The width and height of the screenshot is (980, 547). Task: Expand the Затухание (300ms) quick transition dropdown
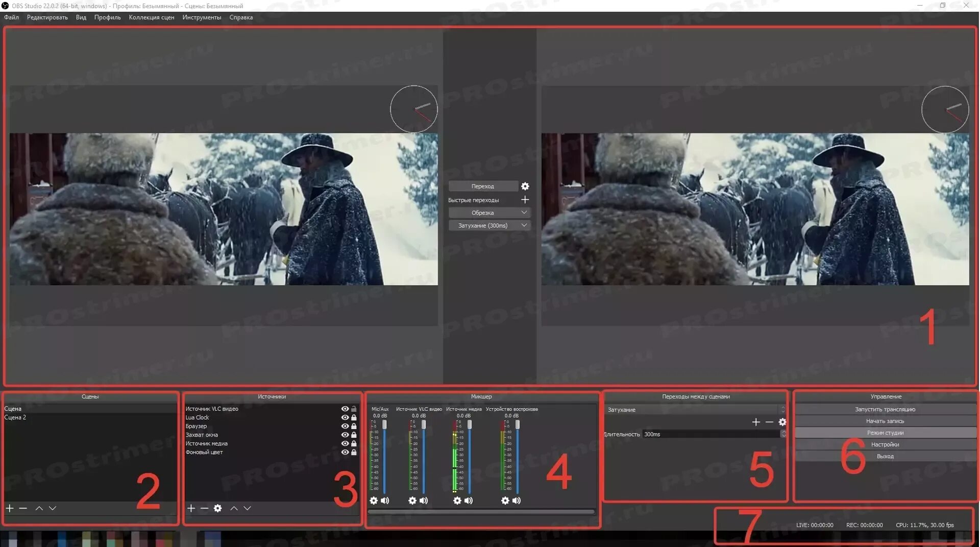point(524,225)
